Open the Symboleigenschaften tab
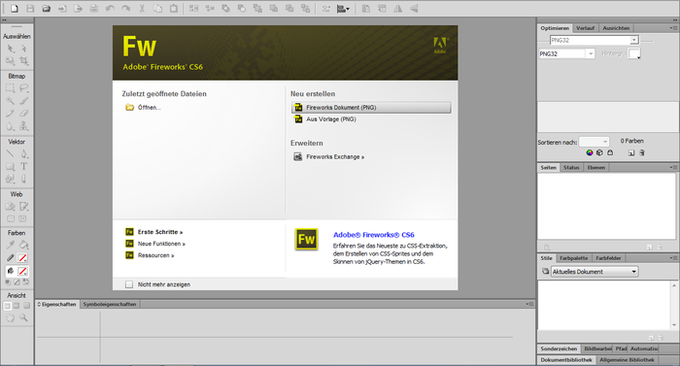The width and height of the screenshot is (680, 366). pyautogui.click(x=110, y=304)
